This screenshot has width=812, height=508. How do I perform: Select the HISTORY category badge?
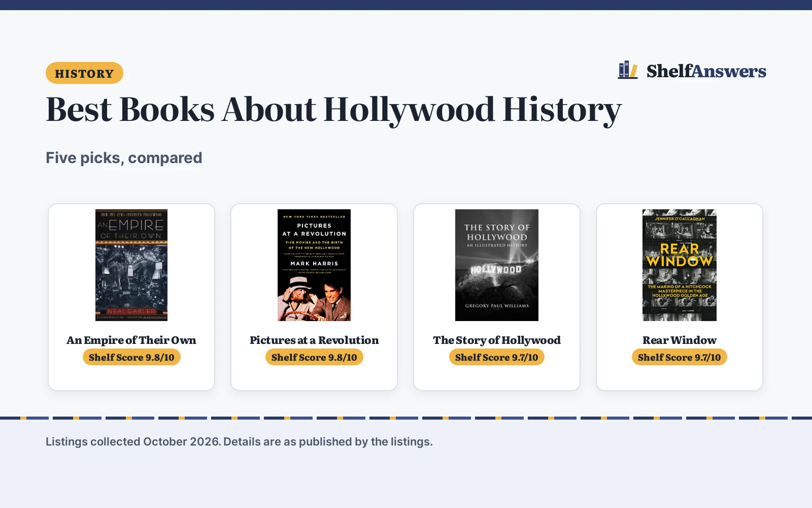(x=84, y=73)
